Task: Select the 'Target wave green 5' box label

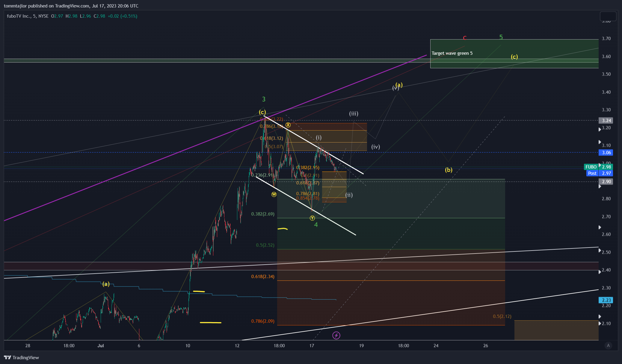Action: pos(452,53)
